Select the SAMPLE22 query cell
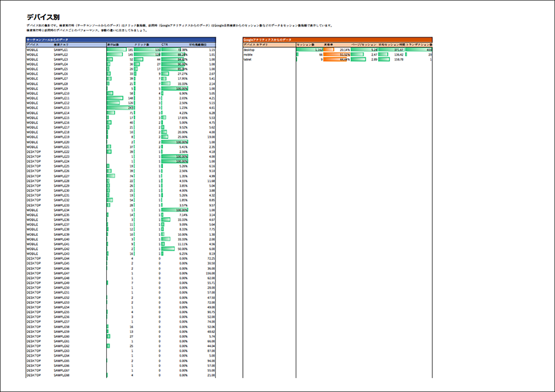Screen dimensions: 555x392 pos(62,151)
